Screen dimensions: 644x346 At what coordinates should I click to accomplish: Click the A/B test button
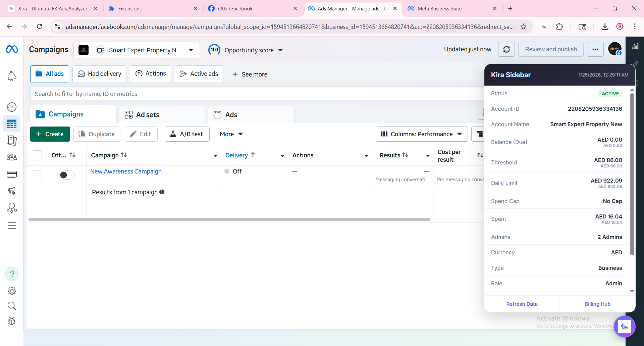(187, 134)
